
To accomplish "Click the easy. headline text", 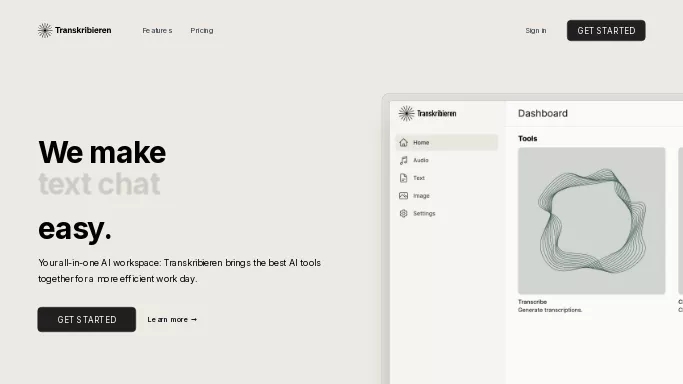I will coord(74,229).
